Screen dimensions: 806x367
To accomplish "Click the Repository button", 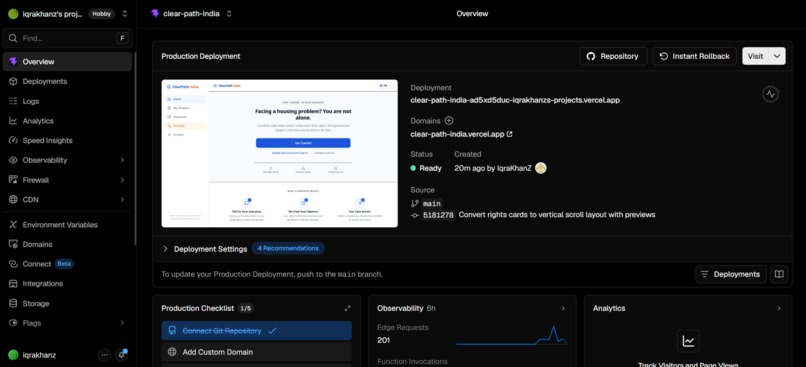I will point(613,56).
